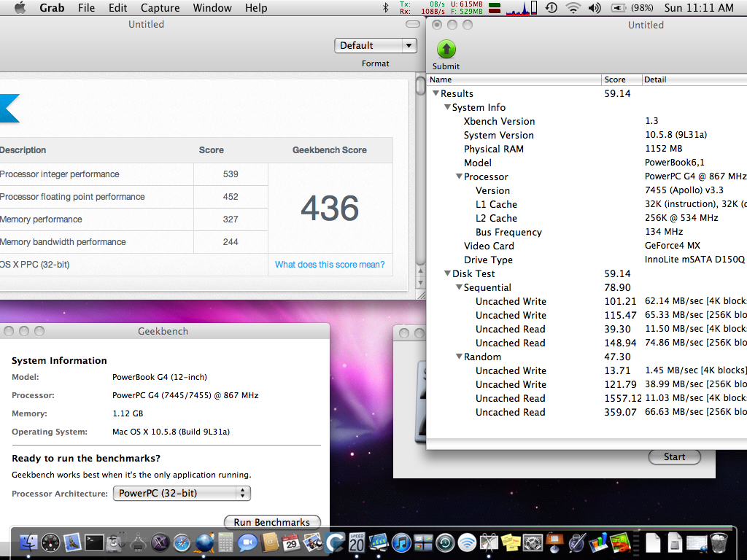Open Stickies from the dock
This screenshot has height=560, width=747.
click(511, 542)
